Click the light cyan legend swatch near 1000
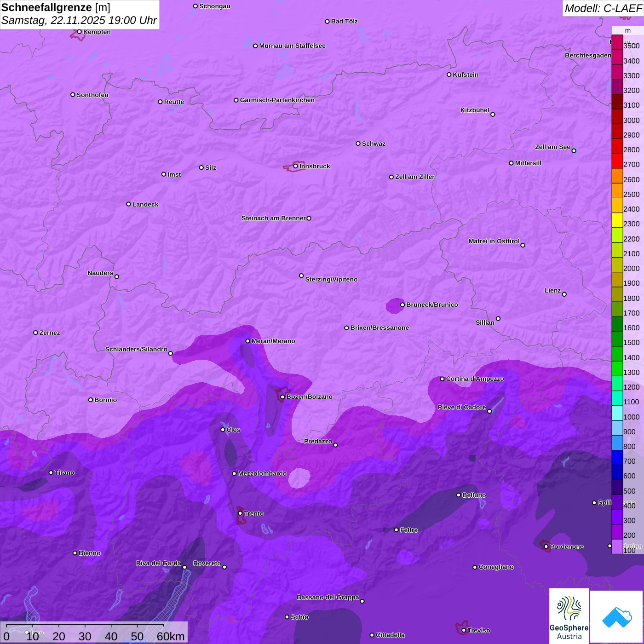The image size is (644, 644). (x=617, y=413)
